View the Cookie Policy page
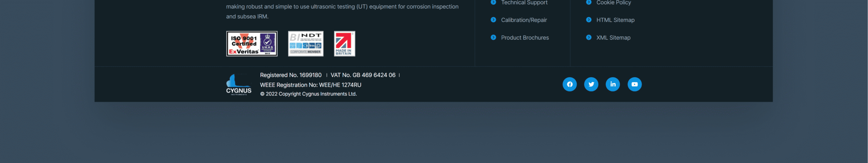The height and width of the screenshot is (163, 868). pos(614,2)
